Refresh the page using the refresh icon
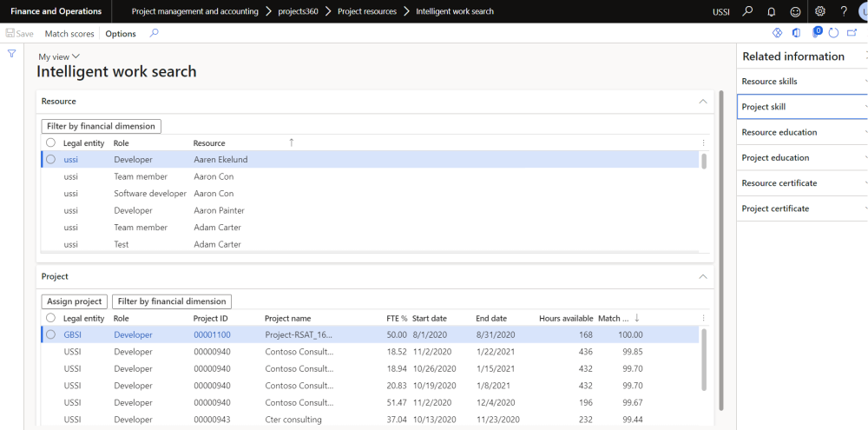The height and width of the screenshot is (430, 868). coord(833,33)
